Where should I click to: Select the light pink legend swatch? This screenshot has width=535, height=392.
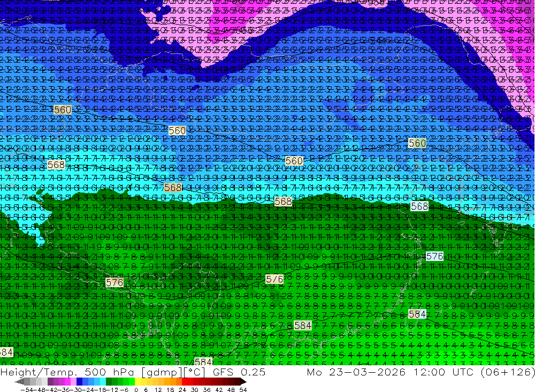[73, 382]
